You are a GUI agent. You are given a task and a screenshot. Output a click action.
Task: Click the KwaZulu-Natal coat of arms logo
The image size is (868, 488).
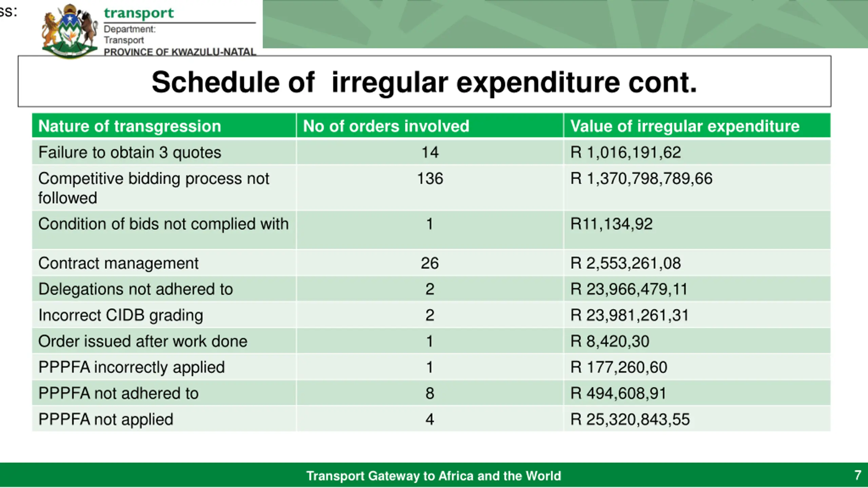tap(70, 31)
